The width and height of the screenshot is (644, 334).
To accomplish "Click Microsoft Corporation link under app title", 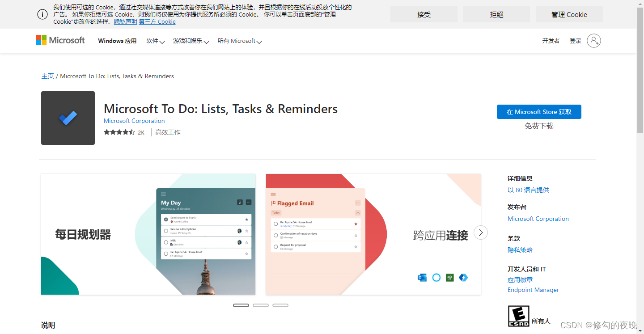I will [134, 121].
